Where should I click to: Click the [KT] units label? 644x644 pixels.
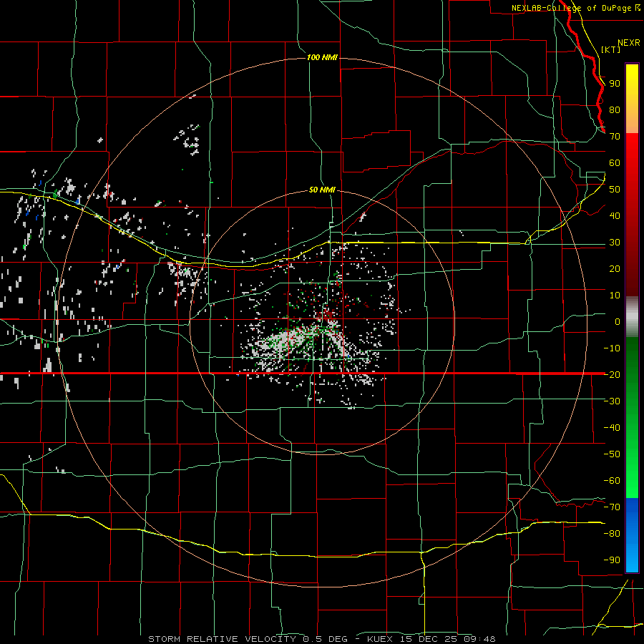click(x=611, y=49)
